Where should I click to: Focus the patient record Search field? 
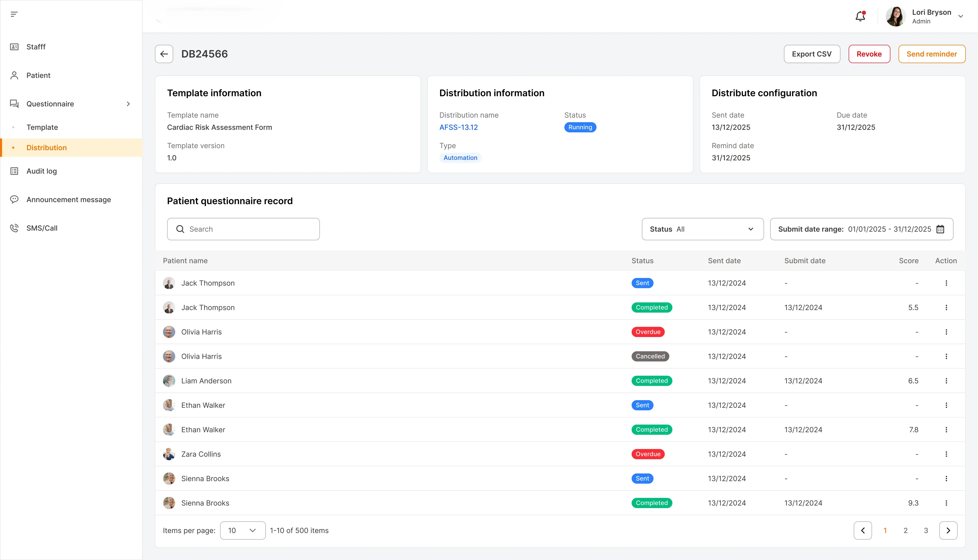pos(243,229)
